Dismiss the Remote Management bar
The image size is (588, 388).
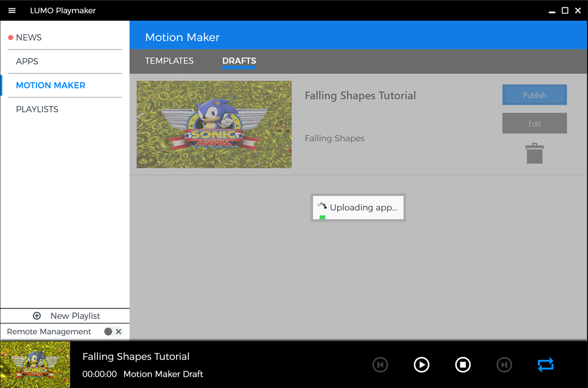coord(119,332)
